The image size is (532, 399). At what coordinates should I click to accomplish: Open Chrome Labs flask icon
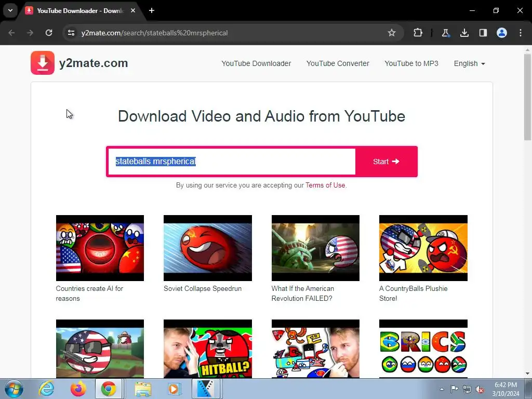445,33
